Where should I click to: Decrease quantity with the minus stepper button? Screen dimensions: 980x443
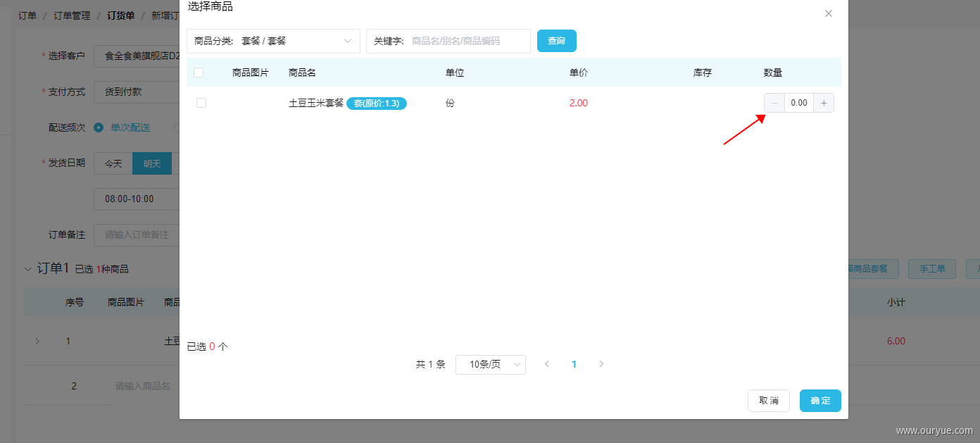(774, 103)
